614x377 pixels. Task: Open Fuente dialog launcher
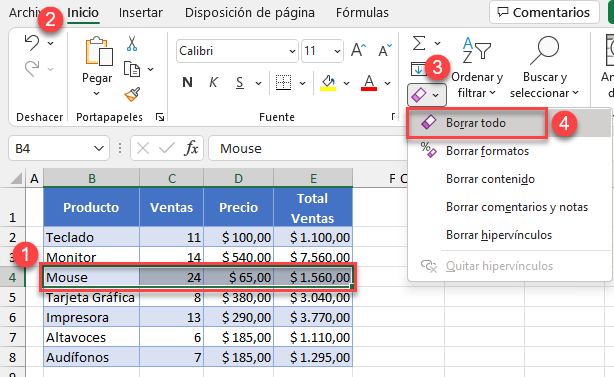393,116
